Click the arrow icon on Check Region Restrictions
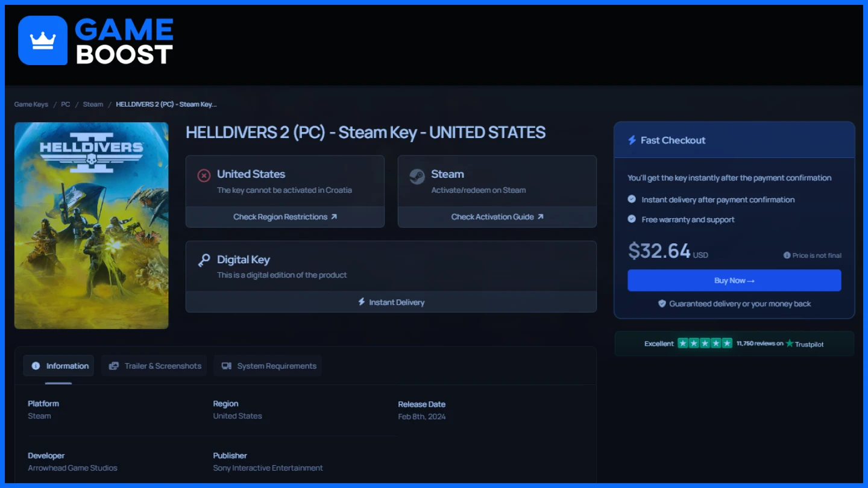The height and width of the screenshot is (488, 868). tap(334, 217)
